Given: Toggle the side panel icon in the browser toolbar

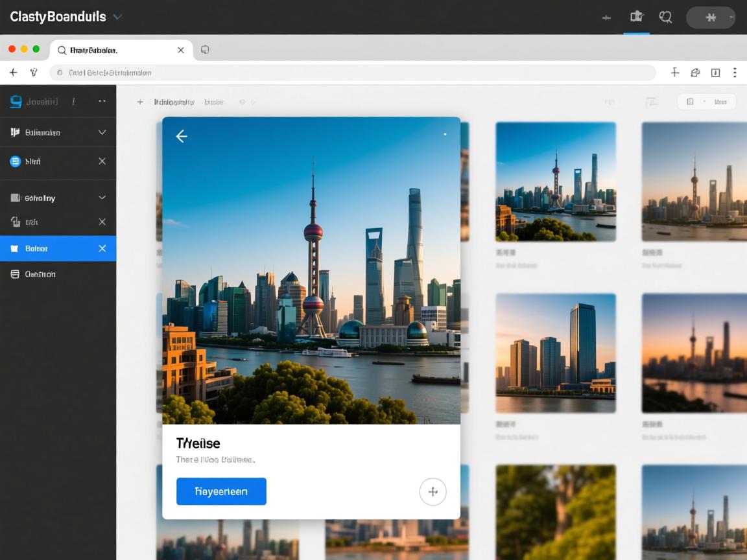Looking at the screenshot, I should pos(715,73).
